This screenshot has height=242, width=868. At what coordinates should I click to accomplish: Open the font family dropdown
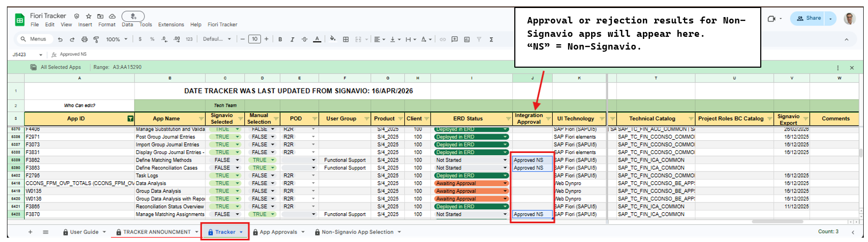(217, 39)
